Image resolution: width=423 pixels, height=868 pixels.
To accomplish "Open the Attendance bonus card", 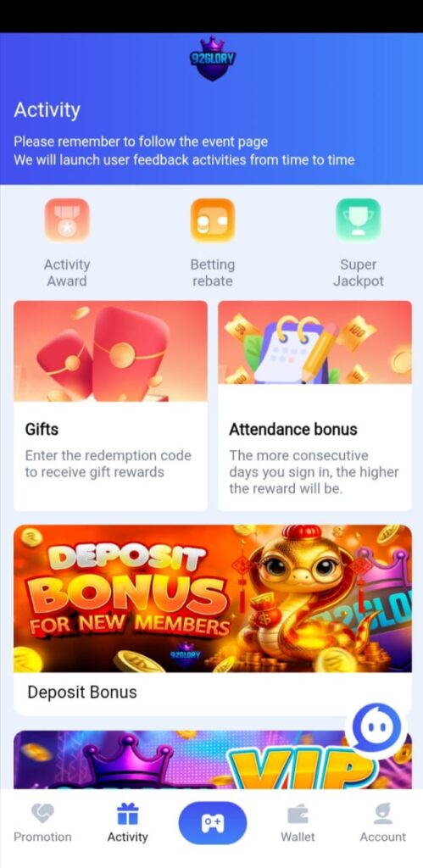I will pos(315,406).
